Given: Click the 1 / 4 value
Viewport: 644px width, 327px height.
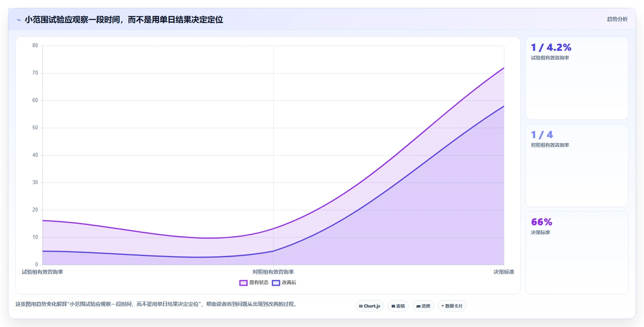Looking at the screenshot, I should pyautogui.click(x=542, y=135).
